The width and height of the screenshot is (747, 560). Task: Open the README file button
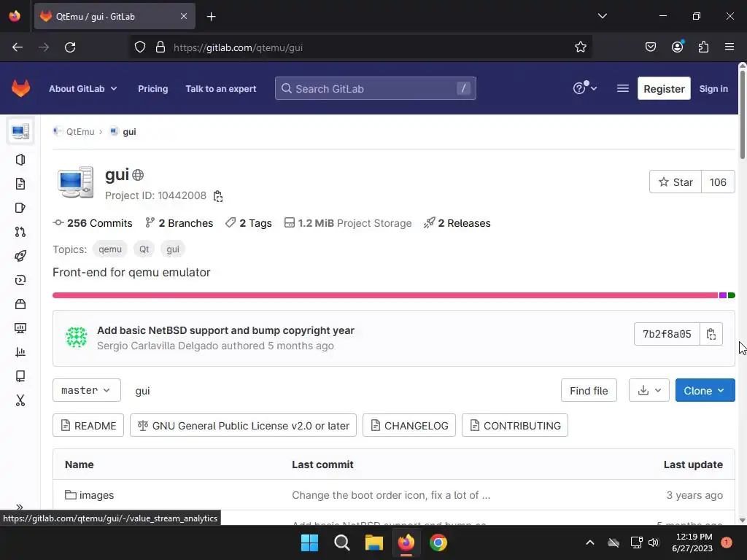(88, 425)
